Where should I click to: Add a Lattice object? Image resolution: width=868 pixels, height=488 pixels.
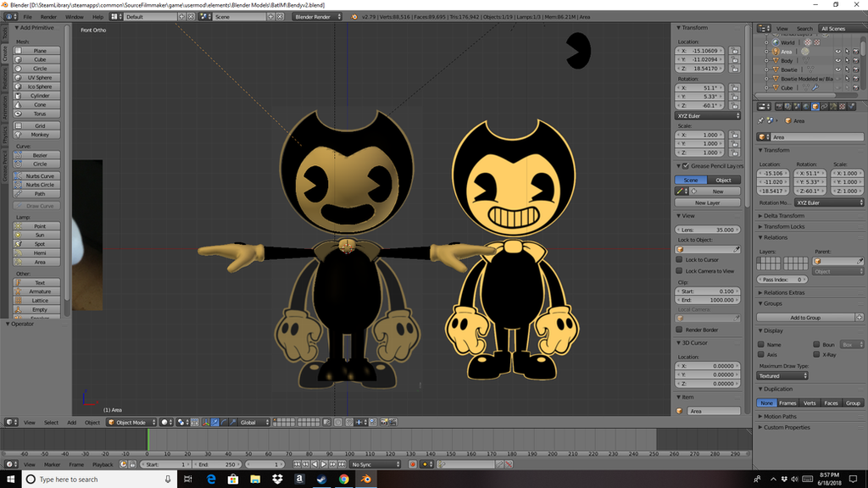tap(36, 301)
